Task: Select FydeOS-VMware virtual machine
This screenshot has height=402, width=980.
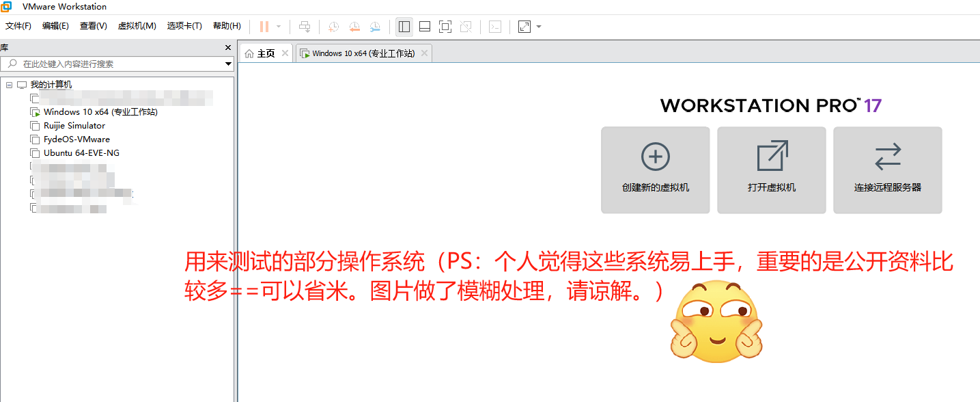Action: click(x=76, y=139)
